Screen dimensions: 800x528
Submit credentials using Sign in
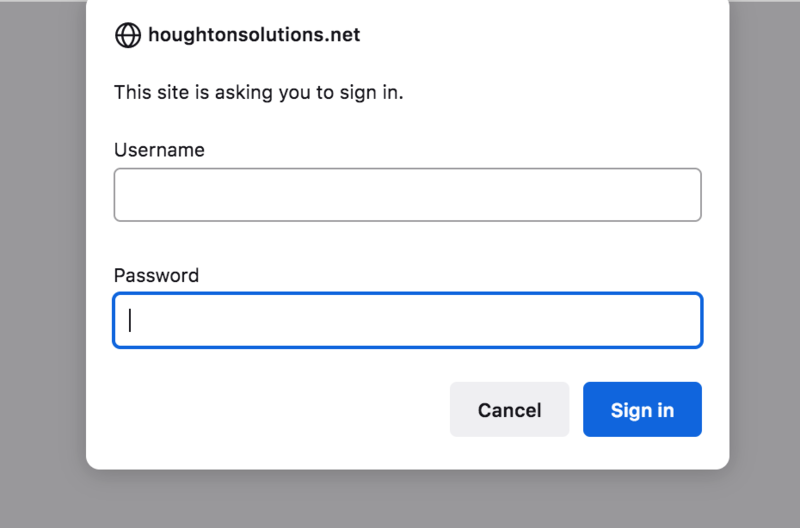(x=642, y=410)
